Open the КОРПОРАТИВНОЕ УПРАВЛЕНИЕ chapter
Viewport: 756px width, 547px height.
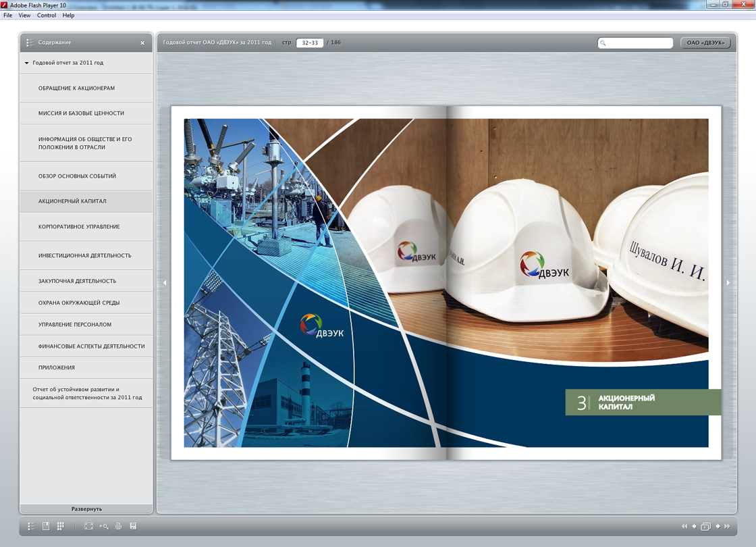[x=86, y=227]
